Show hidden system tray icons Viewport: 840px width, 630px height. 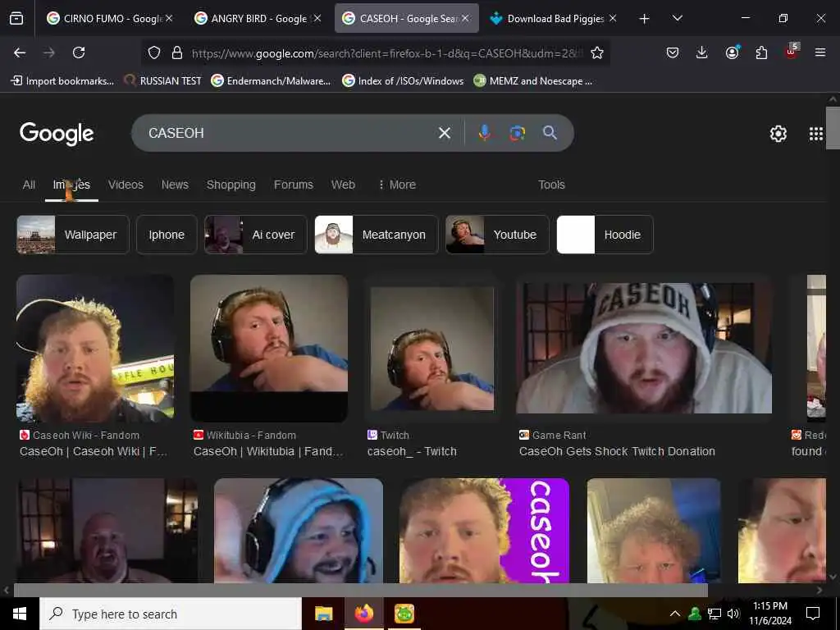674,614
